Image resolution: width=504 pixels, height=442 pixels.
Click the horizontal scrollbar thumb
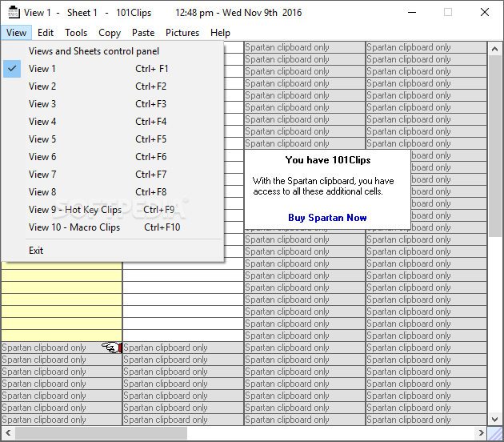point(102,433)
